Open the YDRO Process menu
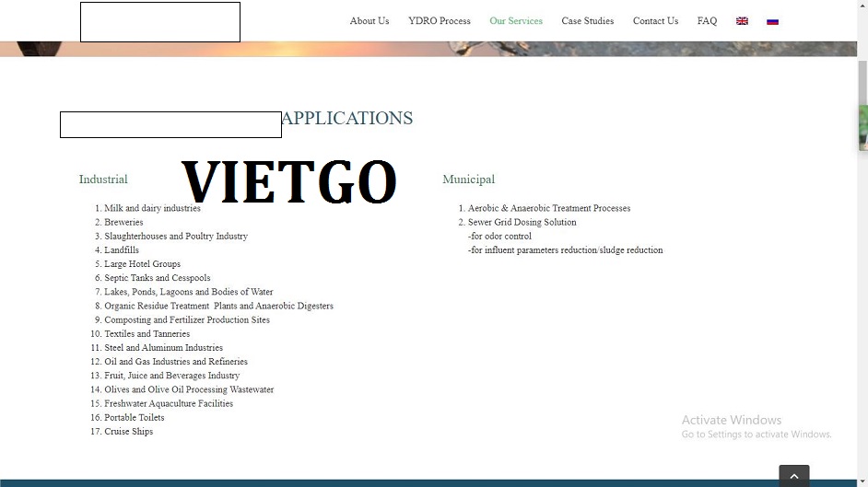Screen dimensions: 868x487 click(x=440, y=21)
